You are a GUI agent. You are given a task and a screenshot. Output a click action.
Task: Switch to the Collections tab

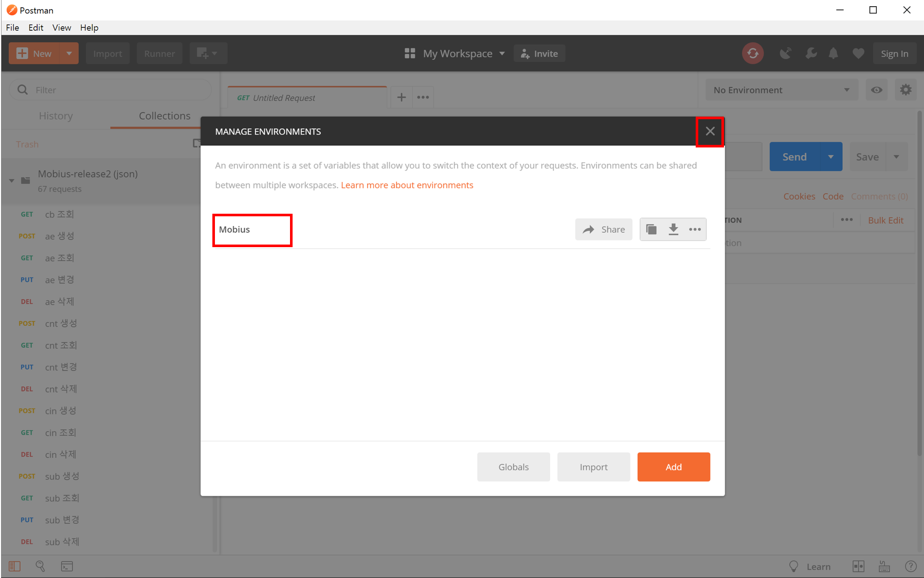165,116
